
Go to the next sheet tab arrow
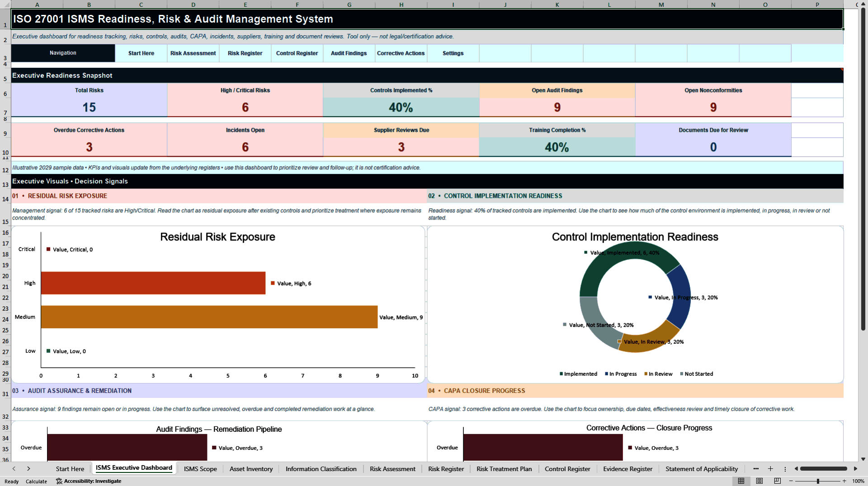click(28, 469)
